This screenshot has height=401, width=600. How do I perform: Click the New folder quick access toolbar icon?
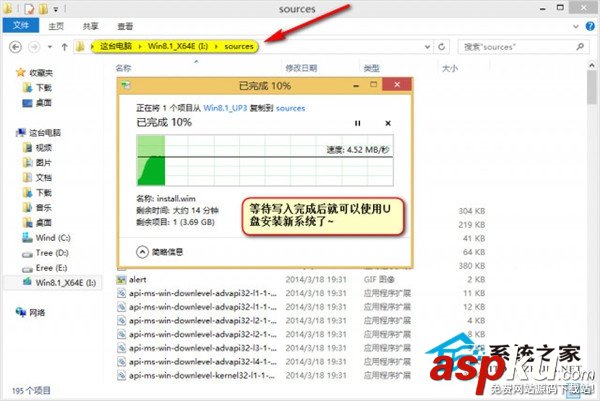(x=43, y=8)
